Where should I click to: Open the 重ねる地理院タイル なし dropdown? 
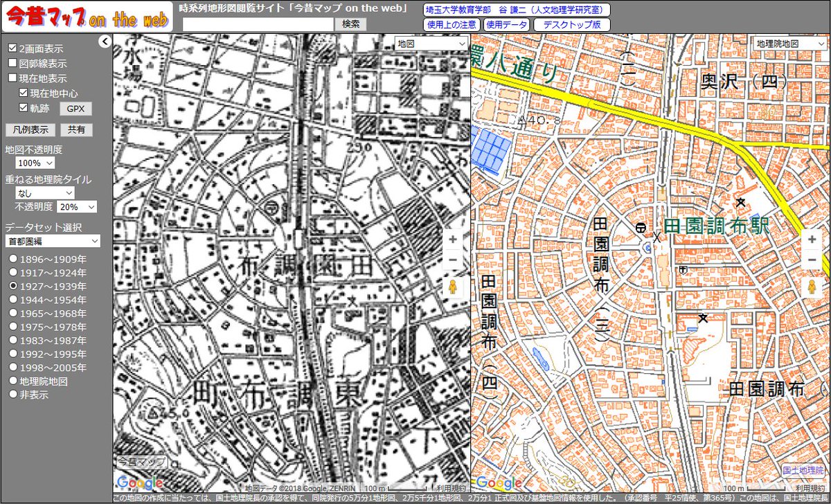pos(44,192)
